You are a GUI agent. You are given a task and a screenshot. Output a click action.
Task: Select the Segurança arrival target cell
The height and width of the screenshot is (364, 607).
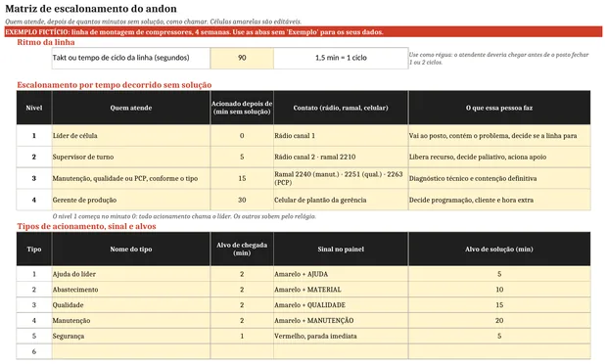point(242,336)
